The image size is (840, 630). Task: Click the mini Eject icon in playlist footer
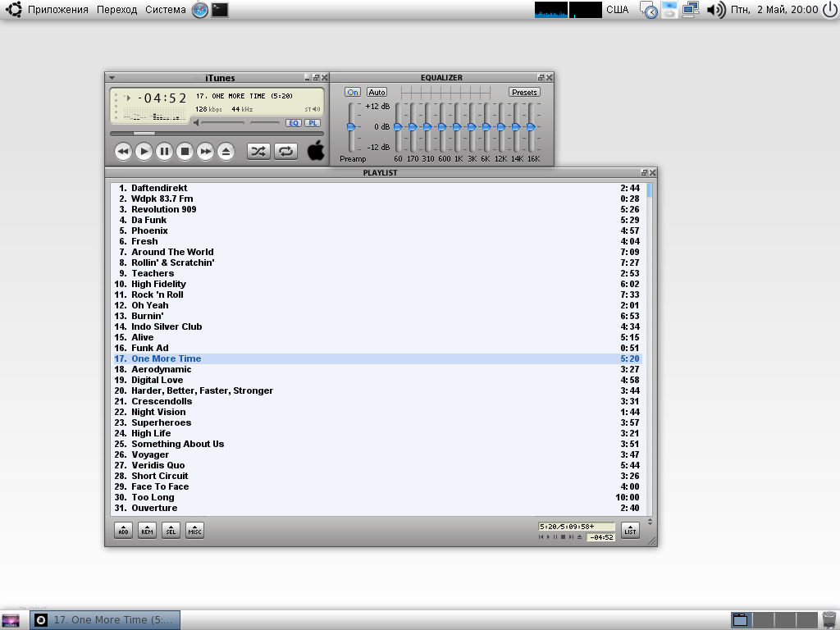click(x=579, y=536)
